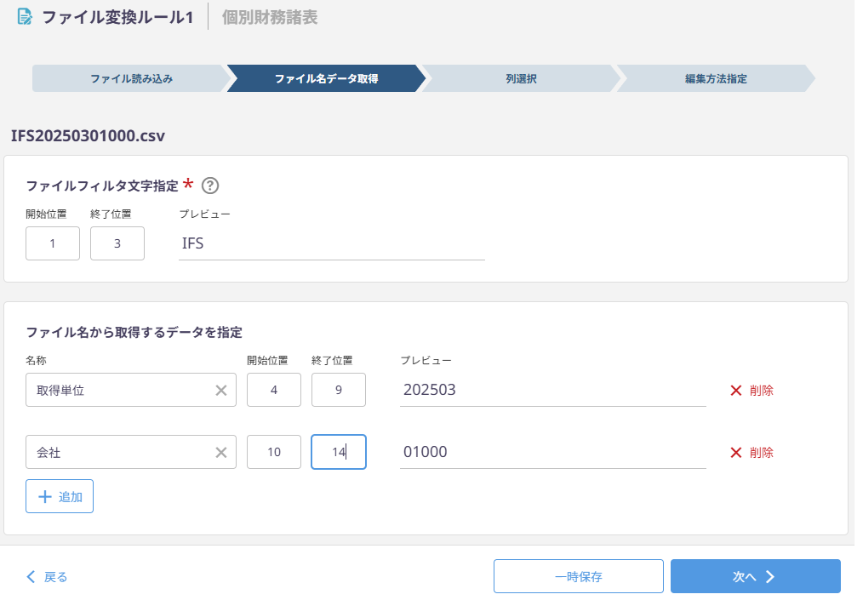Click the arrow icon on 次へ button
Image resolution: width=855 pixels, height=600 pixels.
coord(770,577)
